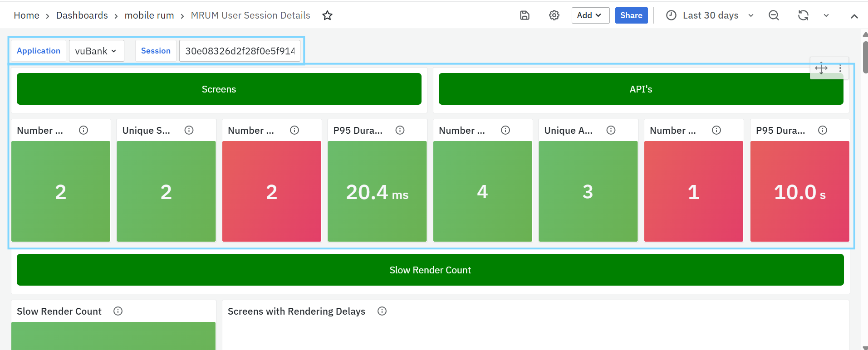Open the panel three-dot menu
This screenshot has height=350, width=868.
coord(840,68)
